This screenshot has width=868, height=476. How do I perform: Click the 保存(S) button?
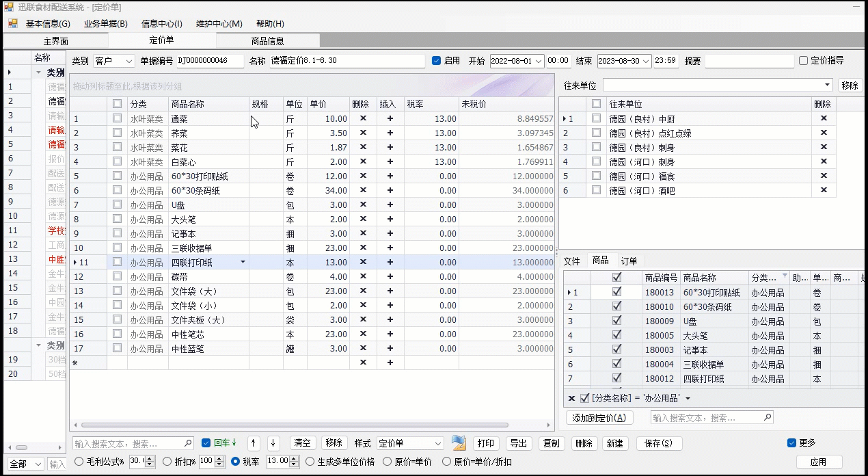point(659,443)
